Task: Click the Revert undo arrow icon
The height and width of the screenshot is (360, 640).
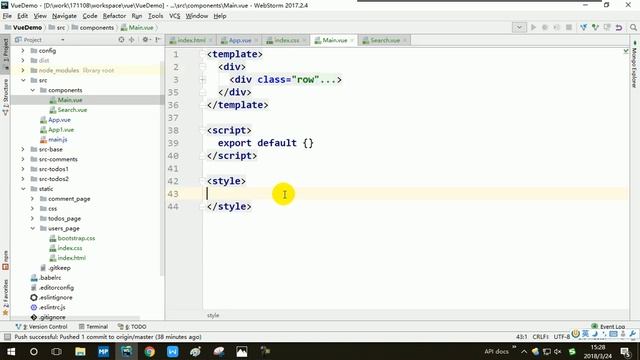Action: coord(619,27)
